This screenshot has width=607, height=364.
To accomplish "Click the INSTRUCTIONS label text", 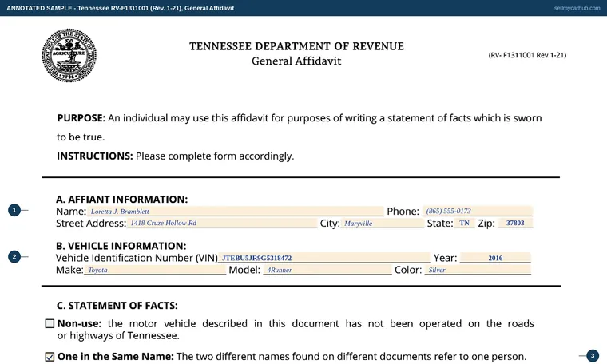I will pos(95,156).
